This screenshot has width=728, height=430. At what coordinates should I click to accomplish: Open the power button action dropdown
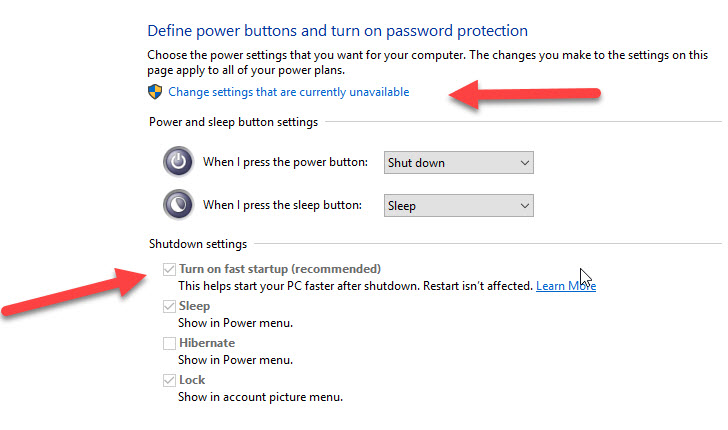point(459,163)
